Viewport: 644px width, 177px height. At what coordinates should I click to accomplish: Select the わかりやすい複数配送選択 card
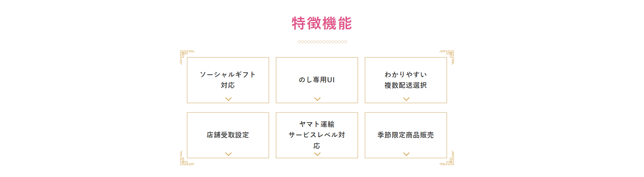pyautogui.click(x=406, y=80)
